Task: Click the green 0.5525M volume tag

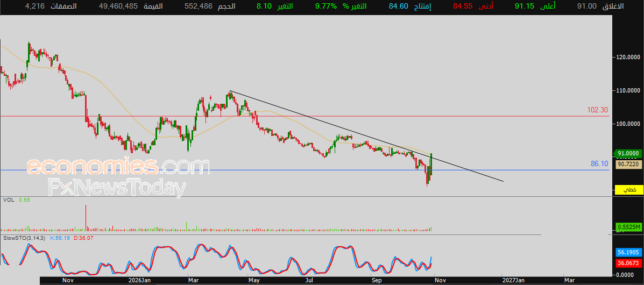Action: 628,227
